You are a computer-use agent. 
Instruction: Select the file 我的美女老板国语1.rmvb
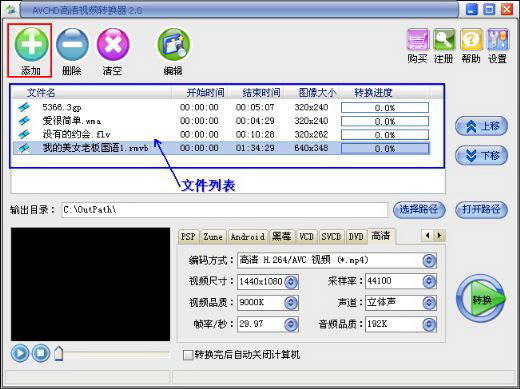95,148
